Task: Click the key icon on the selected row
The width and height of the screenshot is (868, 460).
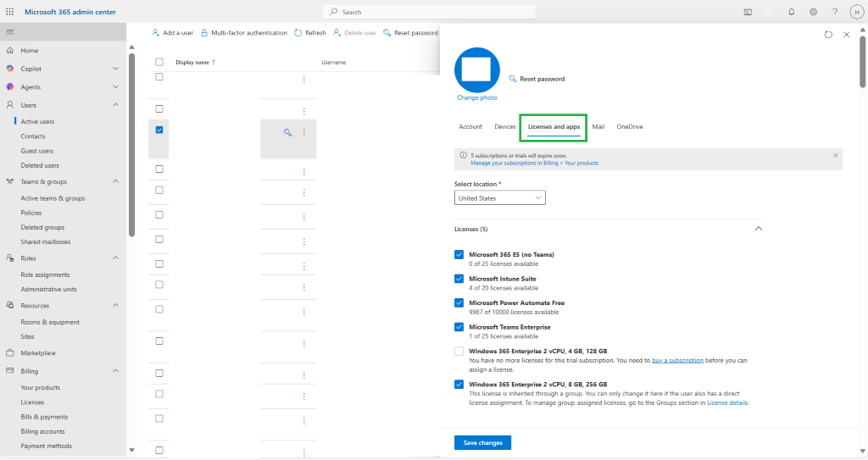Action: pyautogui.click(x=288, y=132)
